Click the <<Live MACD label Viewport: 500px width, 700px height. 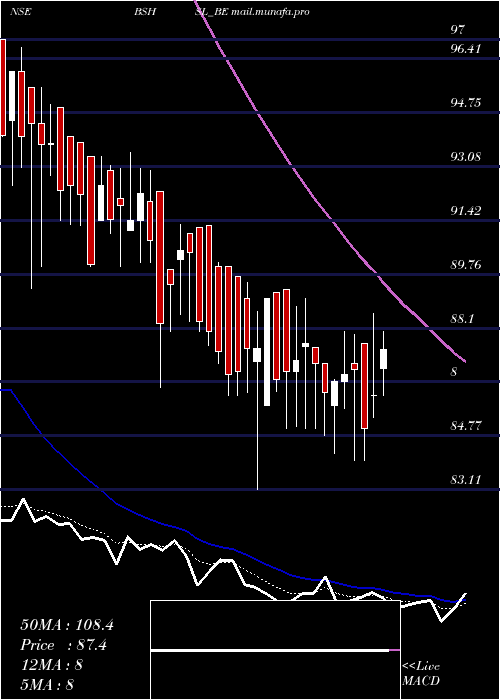(x=421, y=674)
